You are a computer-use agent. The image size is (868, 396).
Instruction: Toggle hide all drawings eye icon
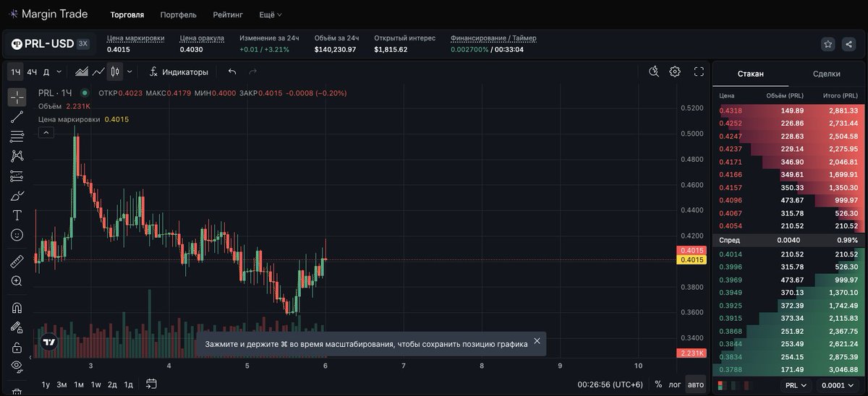17,366
